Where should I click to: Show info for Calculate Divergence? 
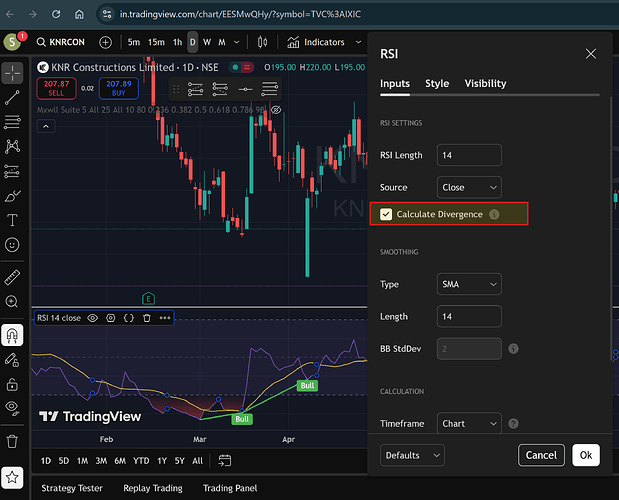tap(494, 214)
